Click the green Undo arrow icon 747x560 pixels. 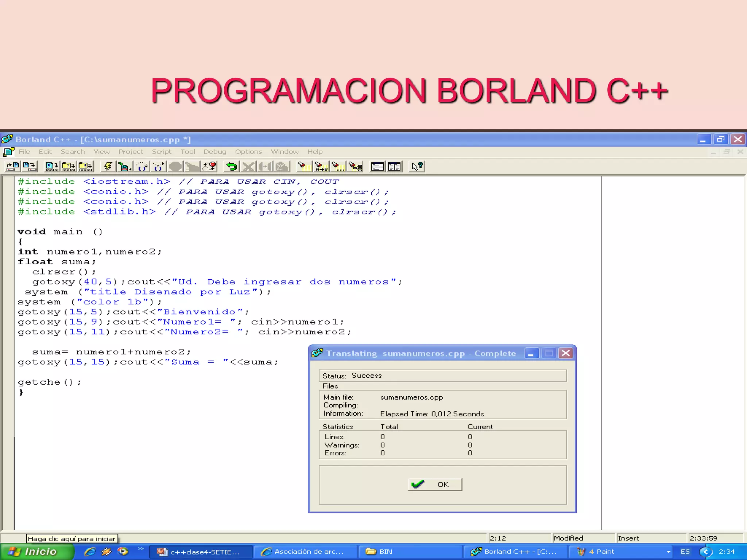[231, 167]
